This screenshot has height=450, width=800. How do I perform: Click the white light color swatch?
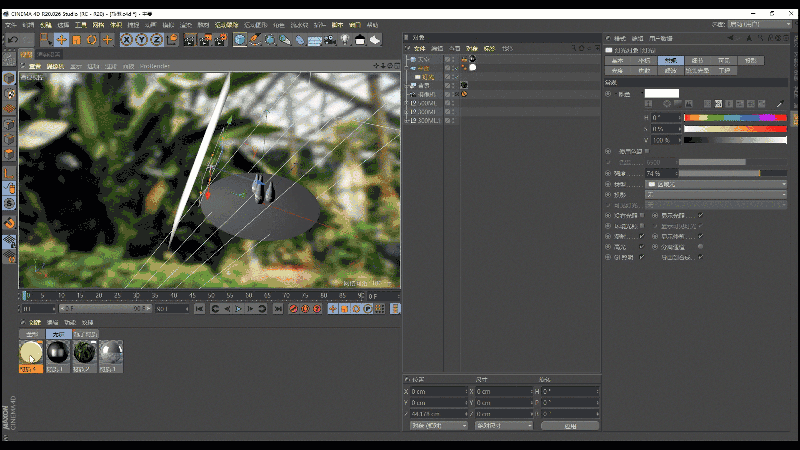pyautogui.click(x=661, y=94)
